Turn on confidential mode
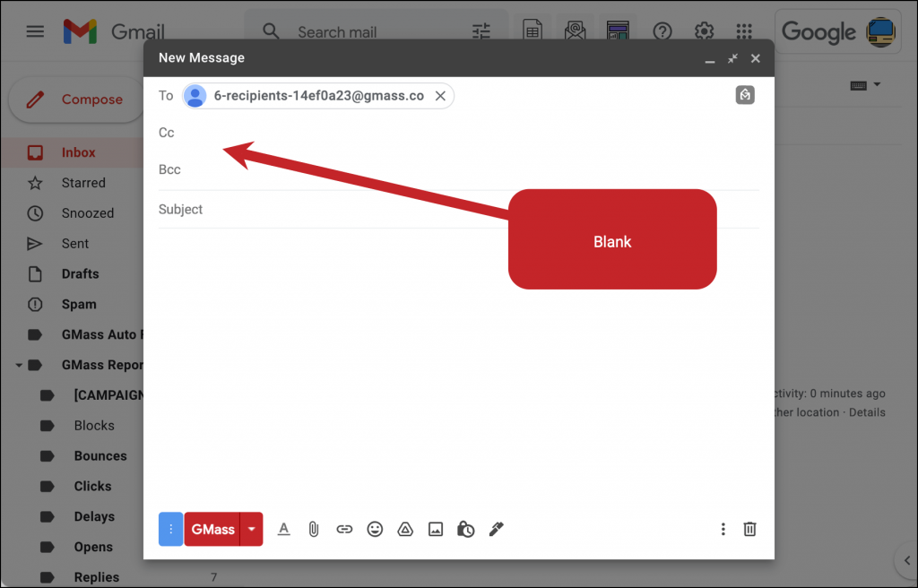 point(466,529)
